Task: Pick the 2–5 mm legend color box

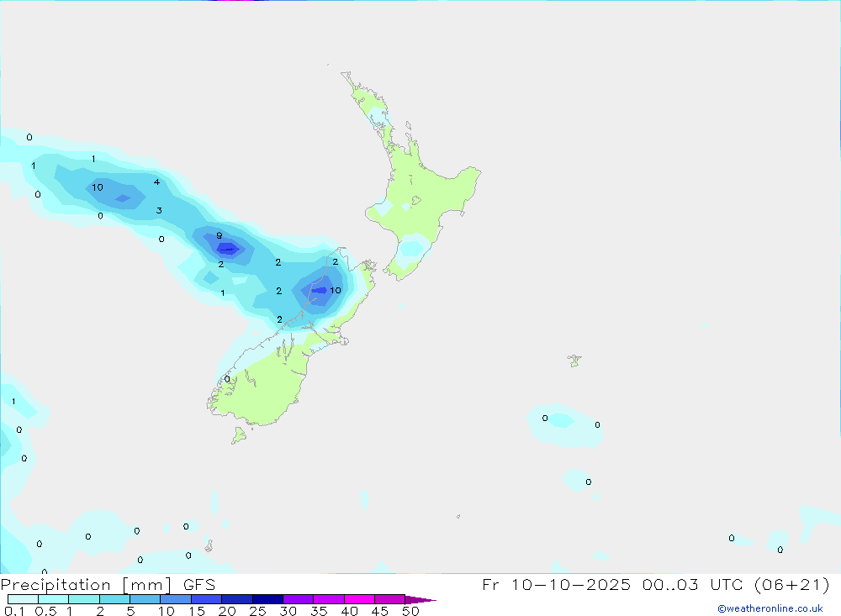Action: pyautogui.click(x=114, y=599)
